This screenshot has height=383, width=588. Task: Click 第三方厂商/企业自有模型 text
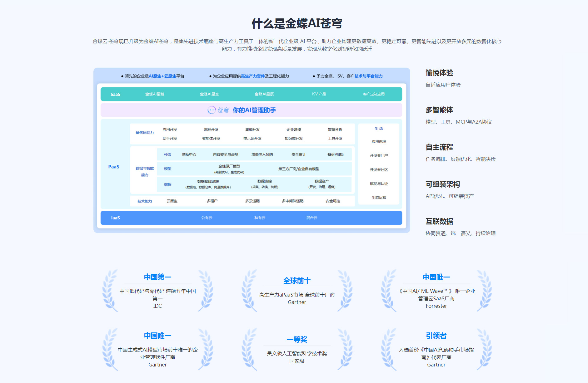click(299, 169)
